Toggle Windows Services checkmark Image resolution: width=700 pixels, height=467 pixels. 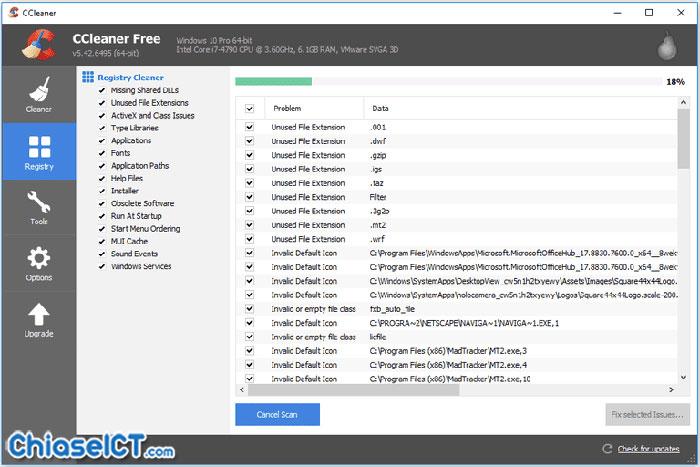102,267
